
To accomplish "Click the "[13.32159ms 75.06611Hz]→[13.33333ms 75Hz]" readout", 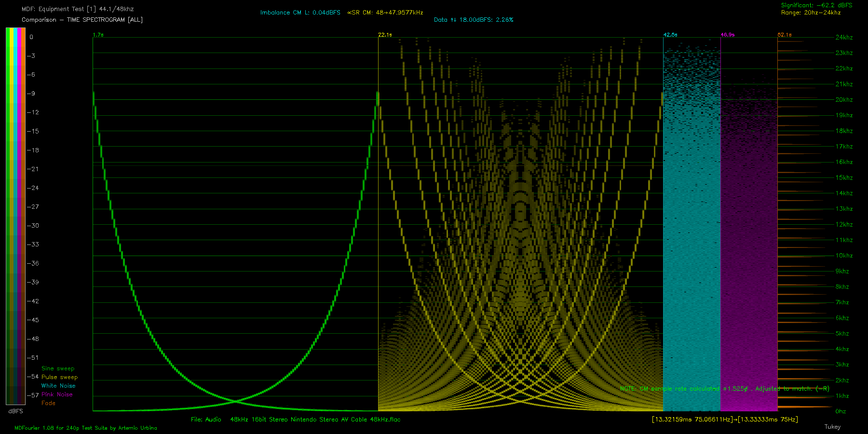I will pos(725,420).
